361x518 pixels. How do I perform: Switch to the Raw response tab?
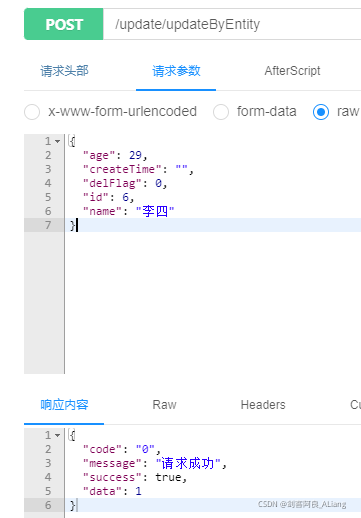(x=164, y=405)
